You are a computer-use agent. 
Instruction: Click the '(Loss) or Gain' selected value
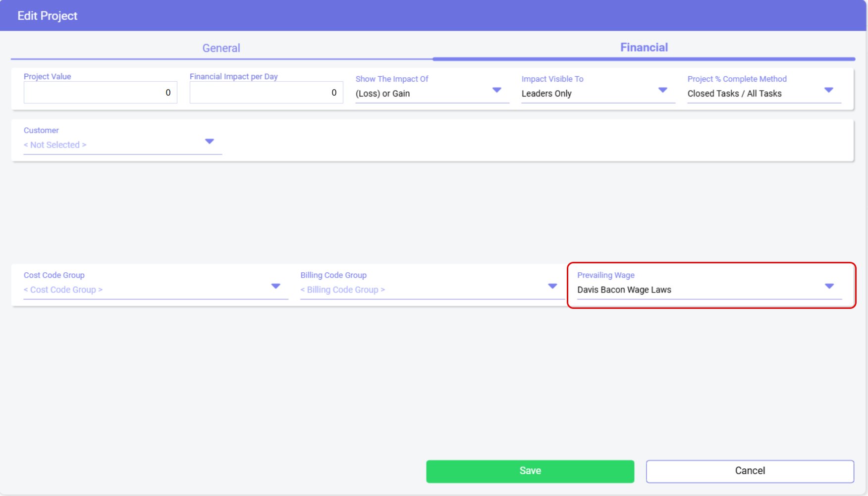(382, 94)
